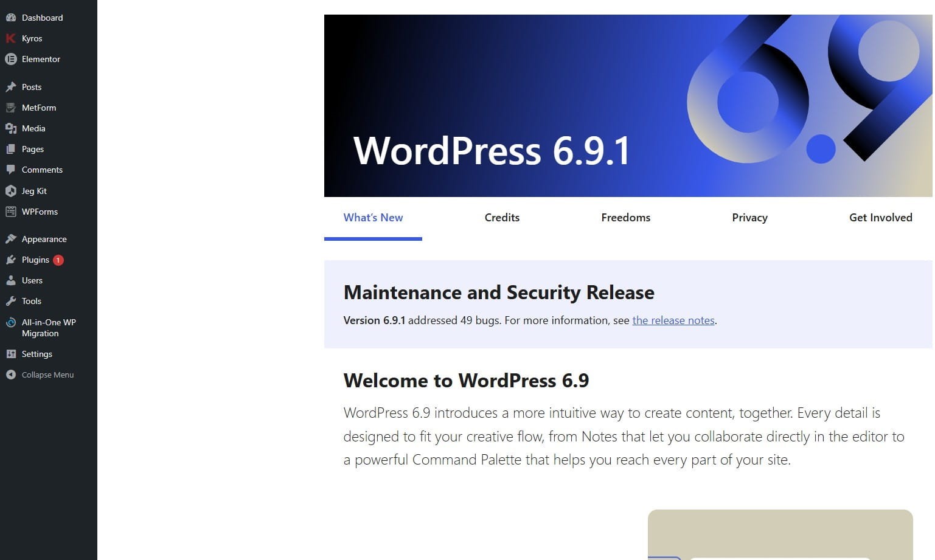Click the Media library icon
This screenshot has height=560, width=935.
(10, 128)
